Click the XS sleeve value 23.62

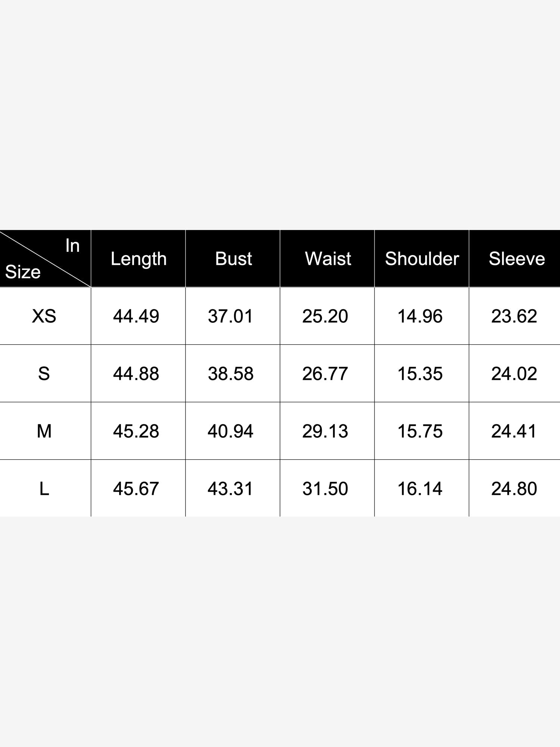(514, 316)
